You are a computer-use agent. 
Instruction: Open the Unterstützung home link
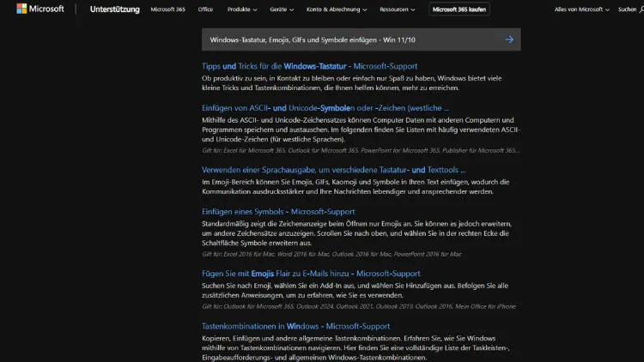tap(114, 9)
